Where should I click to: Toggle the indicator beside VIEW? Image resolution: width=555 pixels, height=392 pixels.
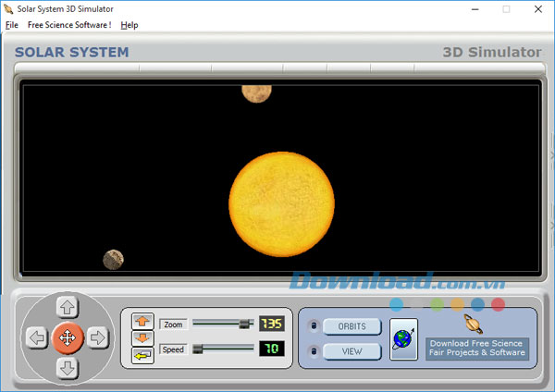[314, 351]
